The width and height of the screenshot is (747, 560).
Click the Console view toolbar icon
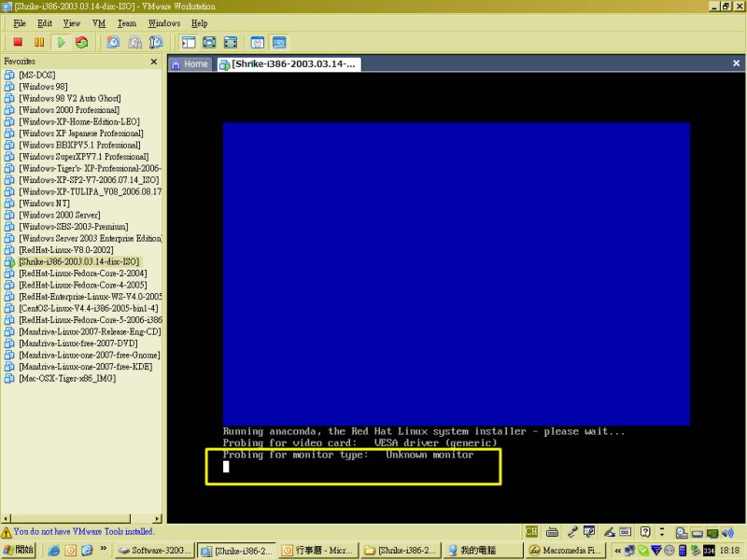279,42
